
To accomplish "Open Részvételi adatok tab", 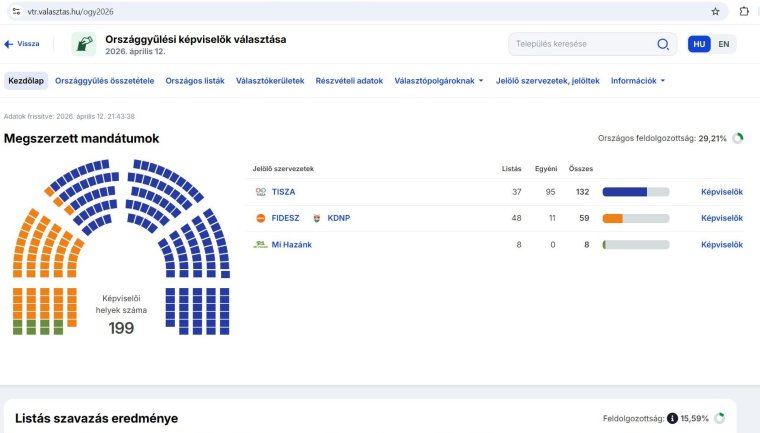I will pyautogui.click(x=349, y=81).
